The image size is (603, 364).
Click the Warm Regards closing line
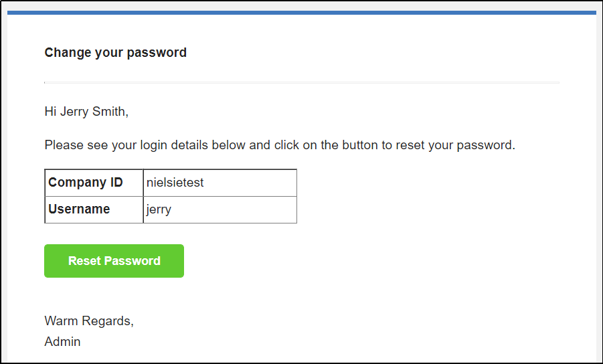coord(89,321)
